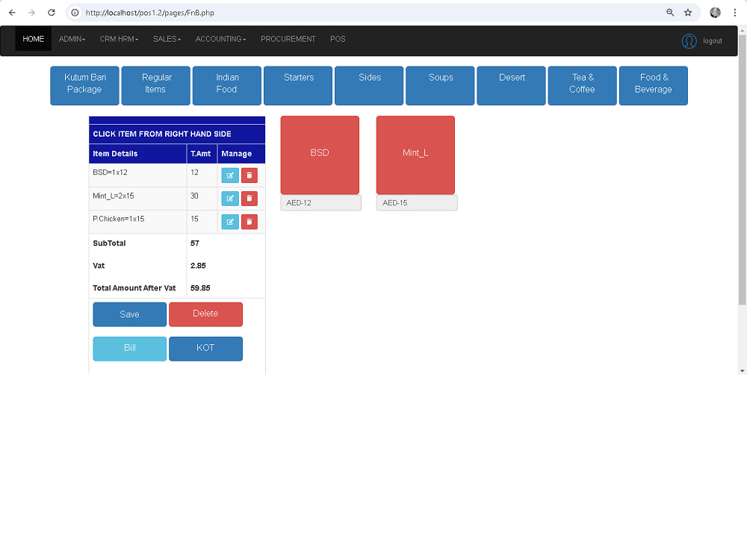The image size is (747, 560).
Task: Open the browser profile avatar
Action: point(715,13)
